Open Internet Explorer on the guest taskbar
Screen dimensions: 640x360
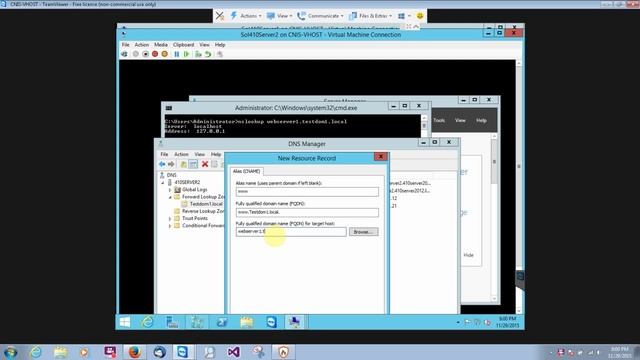[x=147, y=322]
